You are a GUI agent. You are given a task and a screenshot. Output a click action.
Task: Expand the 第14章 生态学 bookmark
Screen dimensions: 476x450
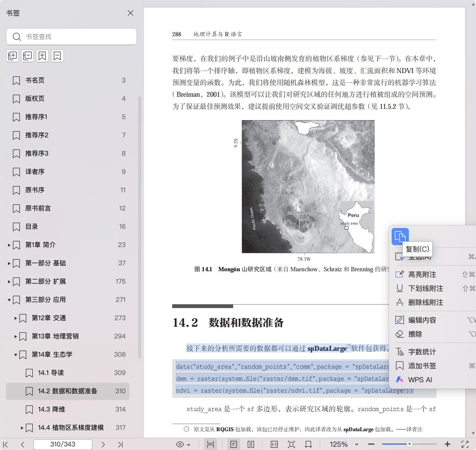pos(15,355)
